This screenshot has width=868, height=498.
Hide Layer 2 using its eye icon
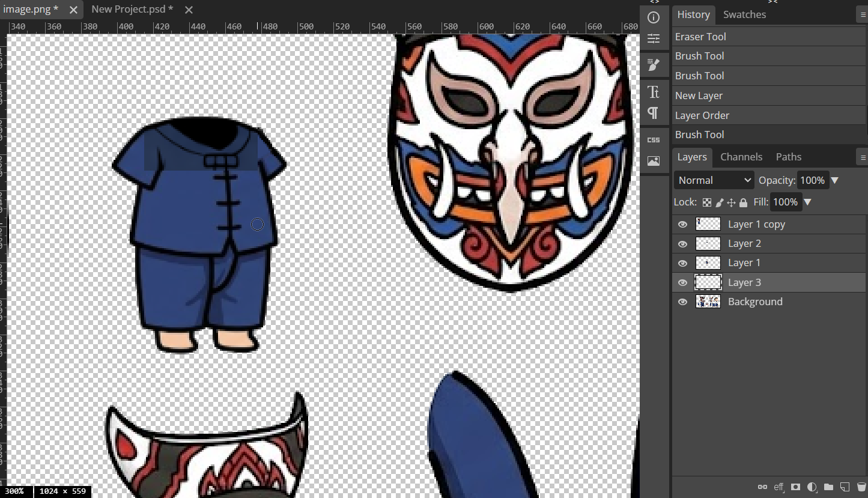(x=682, y=244)
